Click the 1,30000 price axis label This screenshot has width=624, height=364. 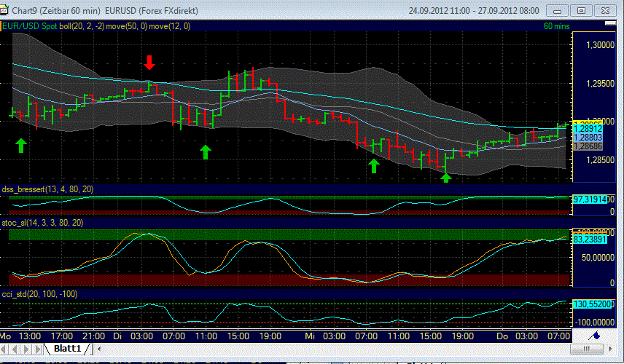coord(600,45)
